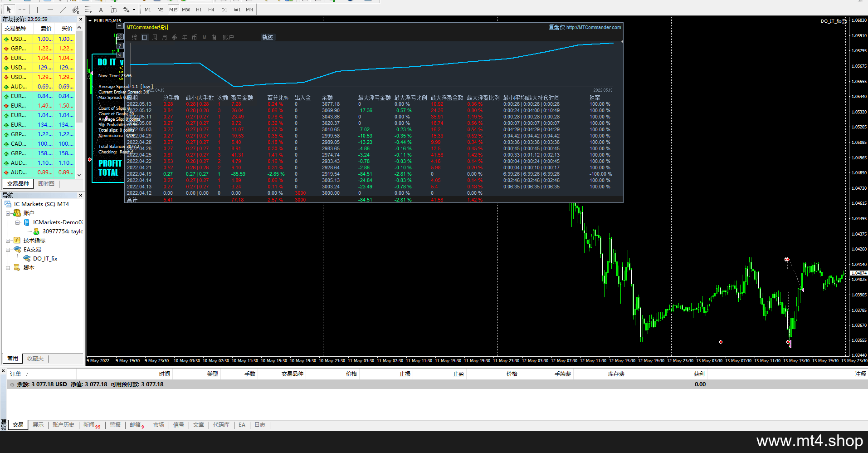This screenshot has height=453, width=868.
Task: Click the arrows objects tool
Action: 126,10
